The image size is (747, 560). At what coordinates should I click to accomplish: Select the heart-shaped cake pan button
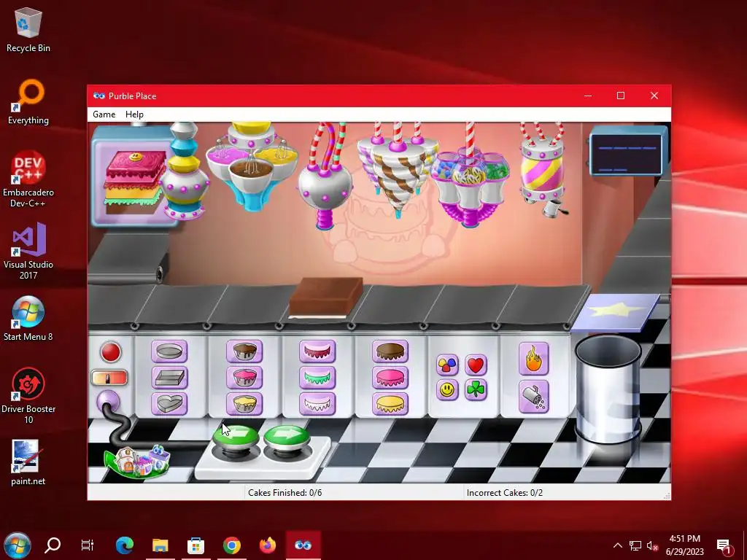[x=169, y=403]
